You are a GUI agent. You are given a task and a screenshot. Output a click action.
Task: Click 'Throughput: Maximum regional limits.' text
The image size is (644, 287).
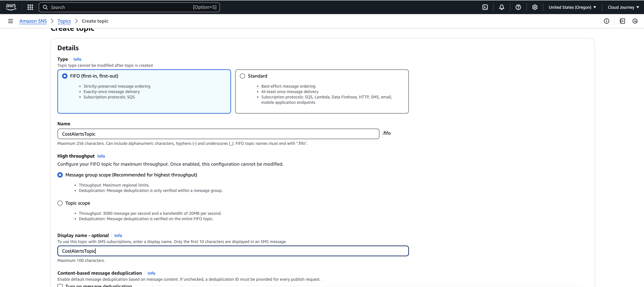(114, 185)
